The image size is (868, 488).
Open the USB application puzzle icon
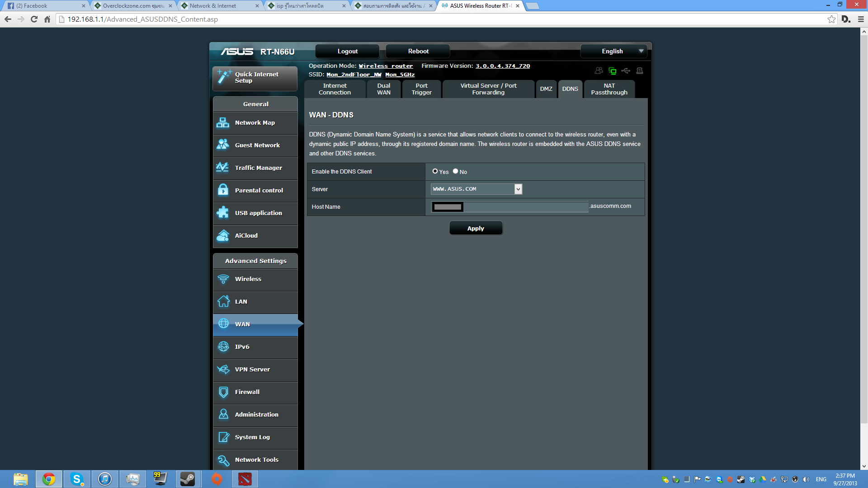(223, 213)
